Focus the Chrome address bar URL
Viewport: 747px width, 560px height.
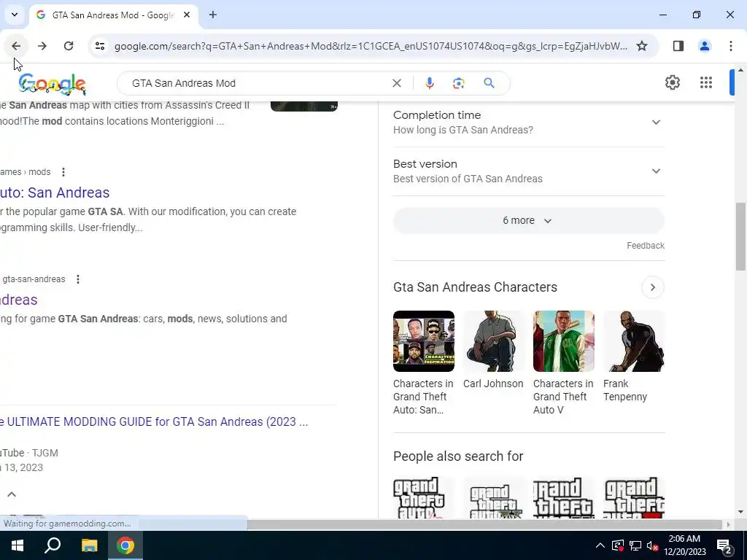coord(371,46)
